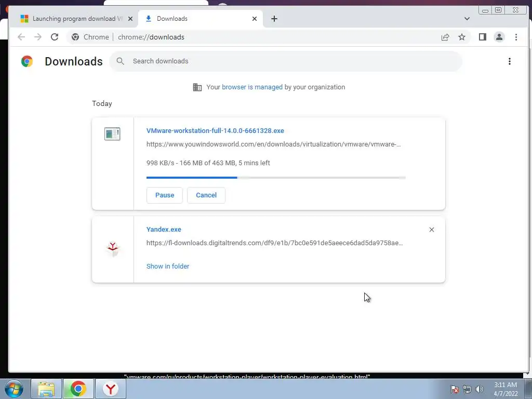Close the Downloads tab

coord(255,19)
